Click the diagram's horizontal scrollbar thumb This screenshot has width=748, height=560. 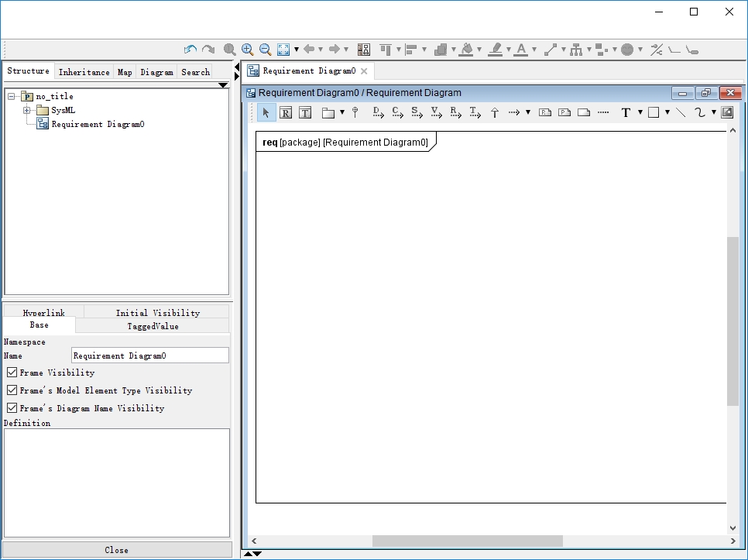[467, 541]
